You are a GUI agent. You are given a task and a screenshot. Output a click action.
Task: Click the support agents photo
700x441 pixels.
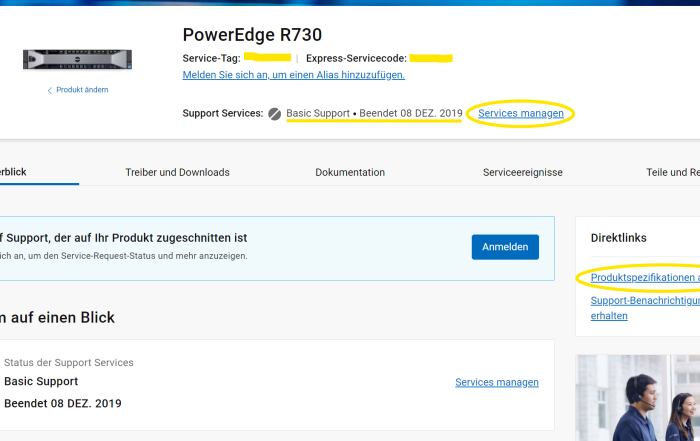click(638, 398)
